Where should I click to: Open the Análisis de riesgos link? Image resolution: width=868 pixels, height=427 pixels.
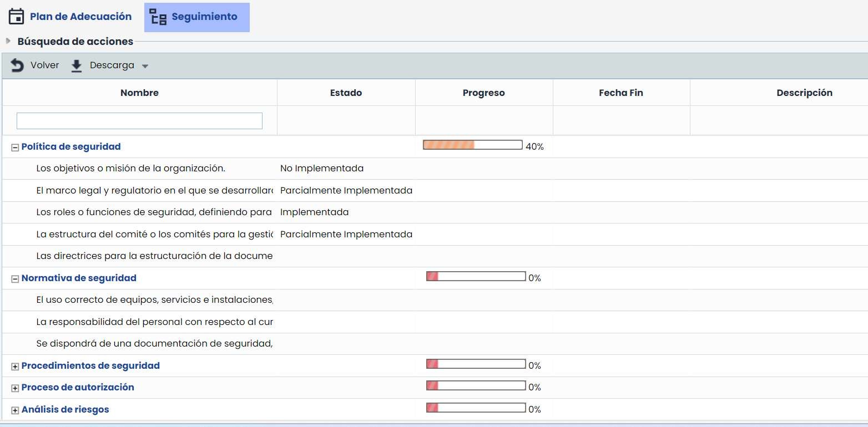[x=65, y=409]
